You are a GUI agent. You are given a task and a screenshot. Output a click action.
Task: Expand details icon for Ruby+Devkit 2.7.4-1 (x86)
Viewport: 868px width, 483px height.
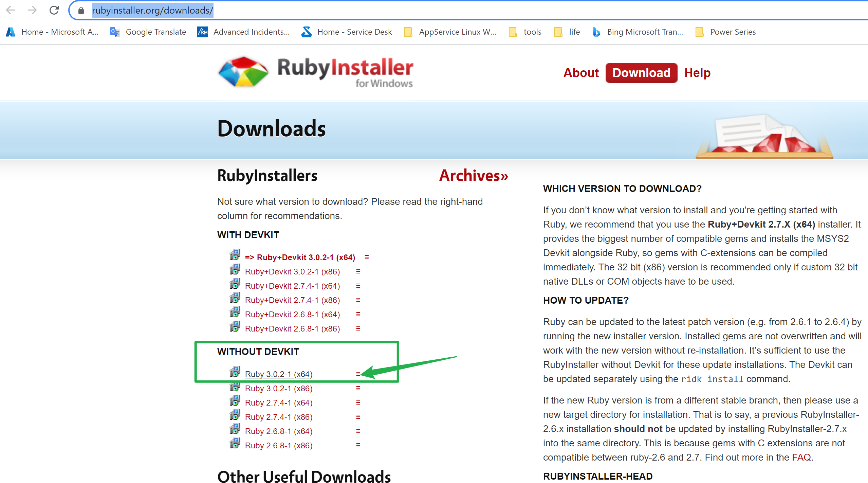coord(358,300)
